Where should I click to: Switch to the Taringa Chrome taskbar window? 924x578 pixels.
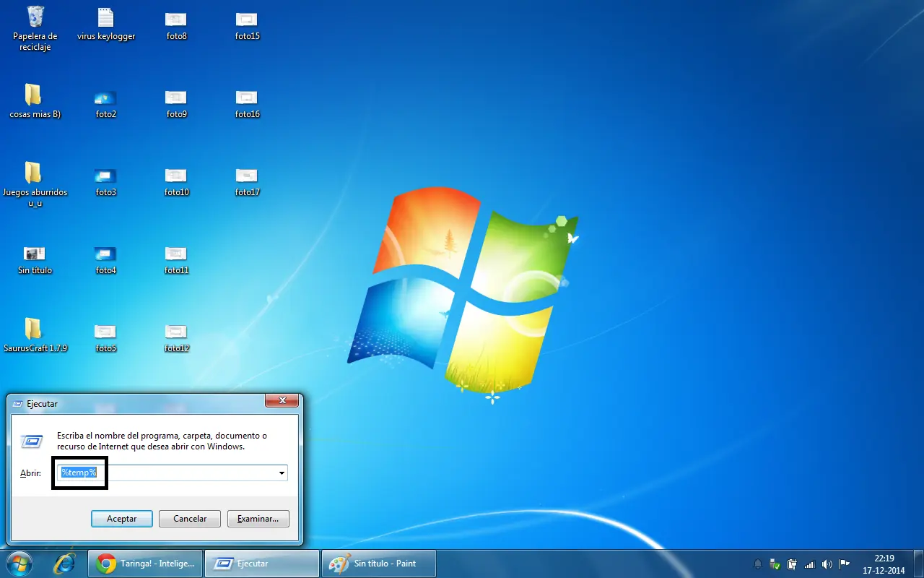145,564
